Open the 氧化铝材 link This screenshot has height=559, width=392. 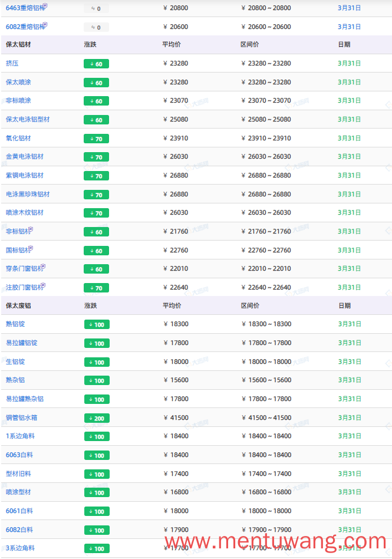tap(18, 139)
